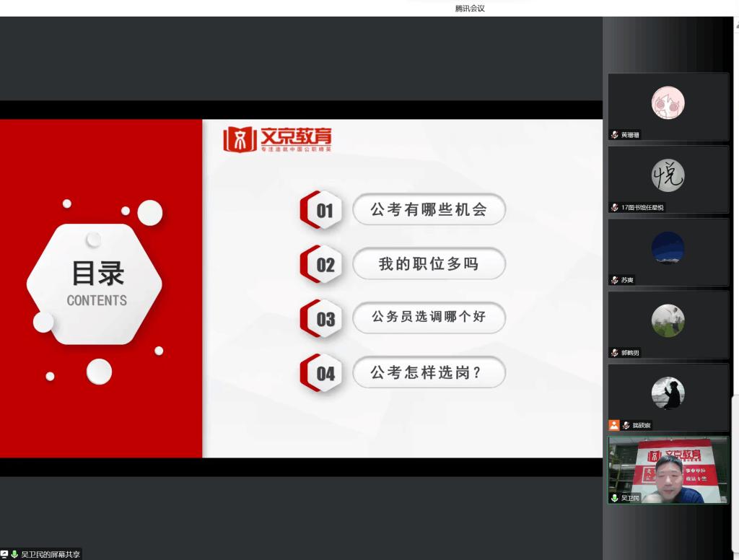Click green mic icon on 吴卫民's video

click(x=615, y=498)
